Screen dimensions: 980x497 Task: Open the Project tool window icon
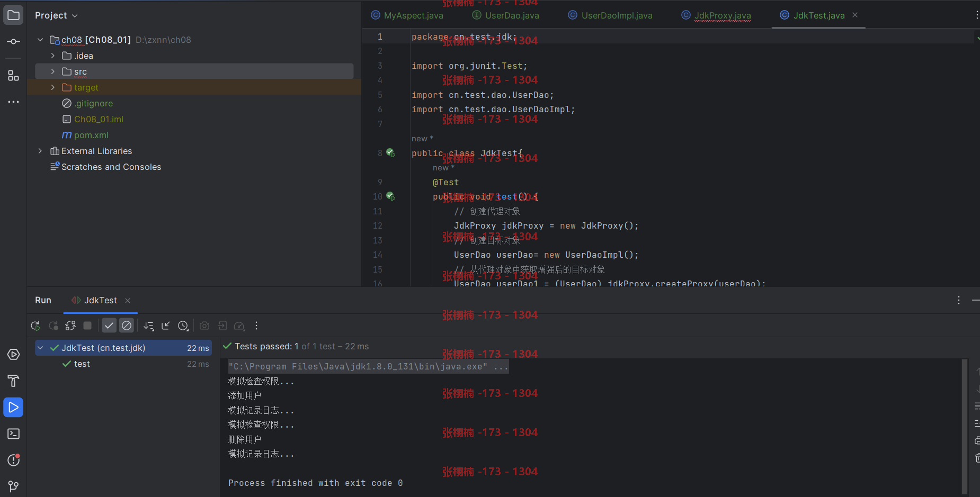click(x=13, y=15)
